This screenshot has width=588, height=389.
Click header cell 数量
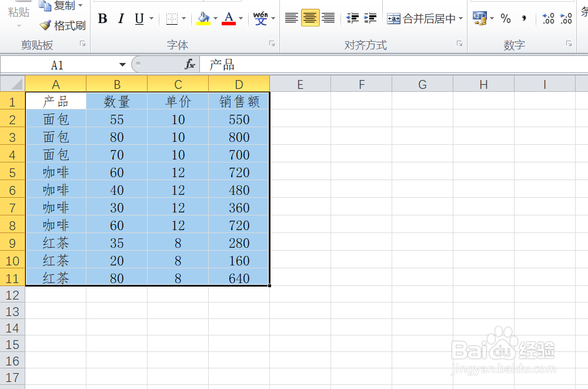(x=116, y=101)
